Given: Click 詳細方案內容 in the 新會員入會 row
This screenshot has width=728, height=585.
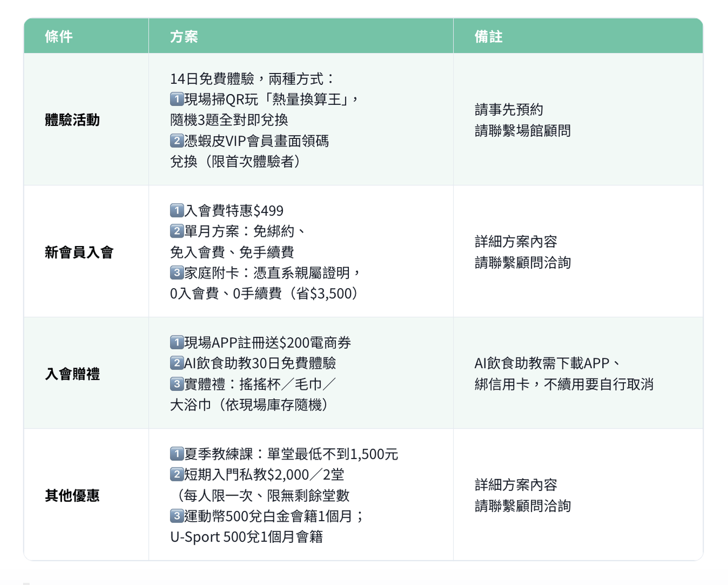Looking at the screenshot, I should pyautogui.click(x=516, y=242).
